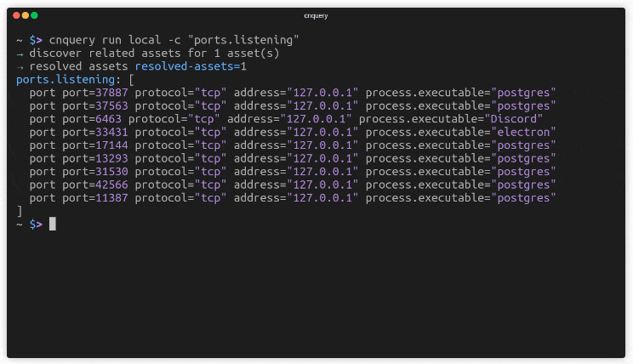The image size is (633, 364).
Task: Click the yellow minimize window button
Action: point(25,15)
